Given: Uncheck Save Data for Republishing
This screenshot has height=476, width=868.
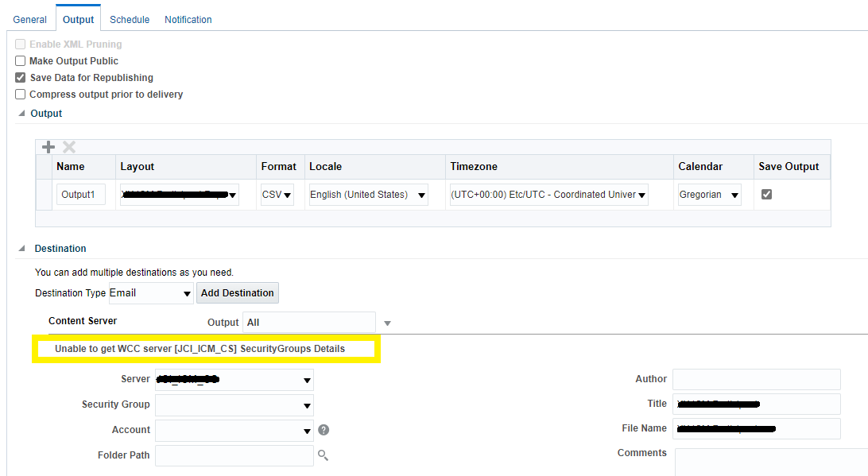Looking at the screenshot, I should (21, 78).
